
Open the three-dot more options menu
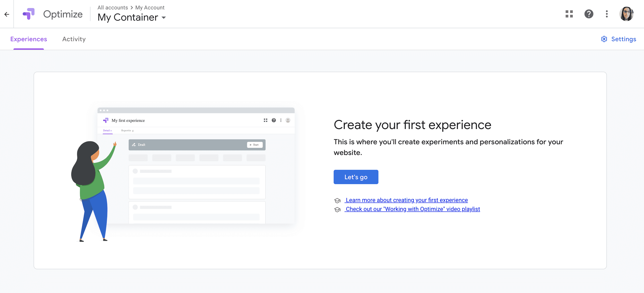tap(607, 14)
